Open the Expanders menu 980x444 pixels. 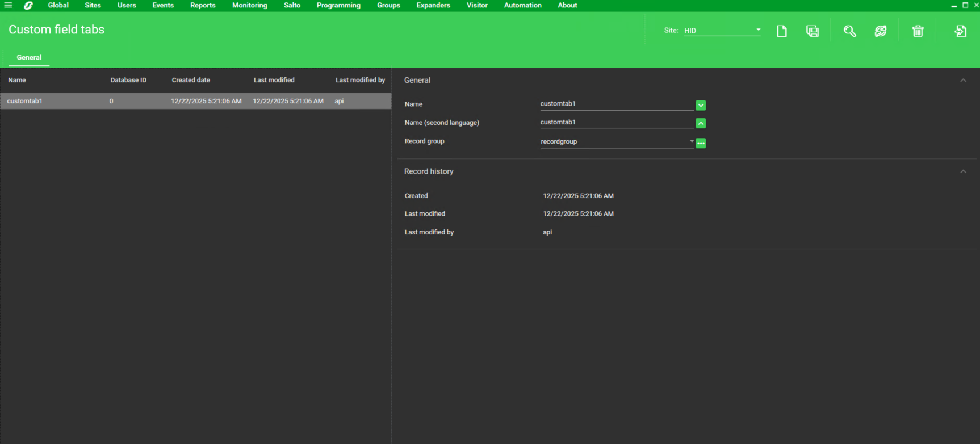pos(433,5)
